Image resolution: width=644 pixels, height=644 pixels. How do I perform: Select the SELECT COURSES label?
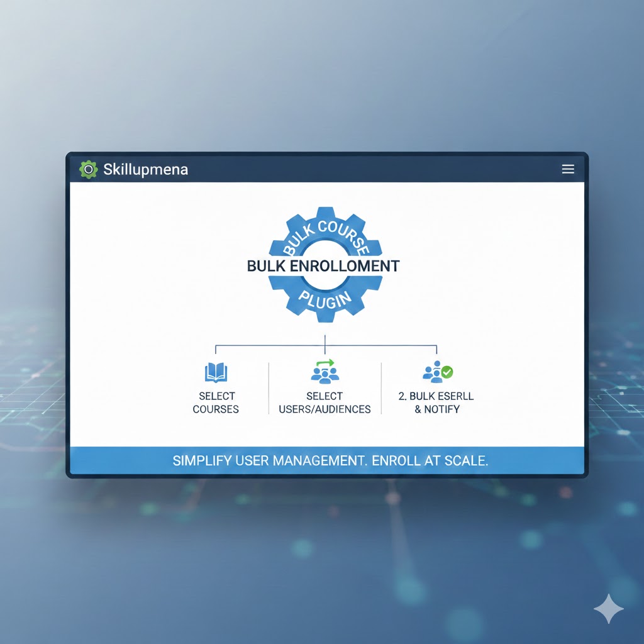coord(216,402)
